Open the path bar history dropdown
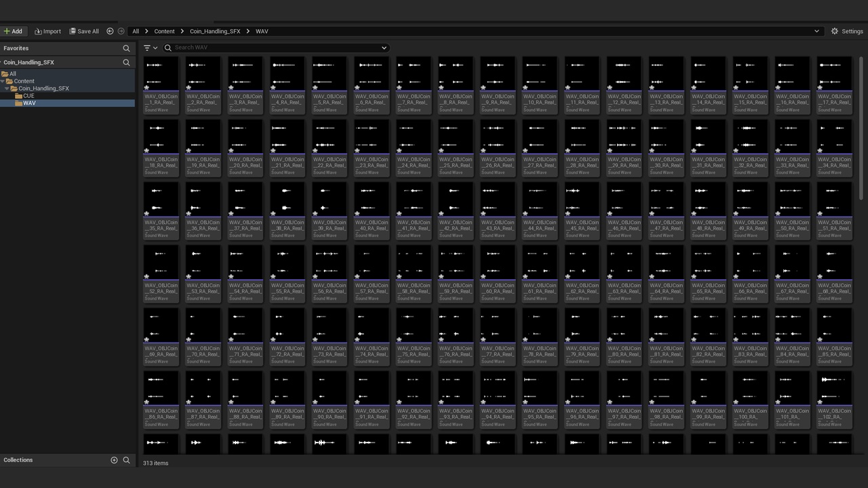Screen dimensions: 868x488 (816, 31)
